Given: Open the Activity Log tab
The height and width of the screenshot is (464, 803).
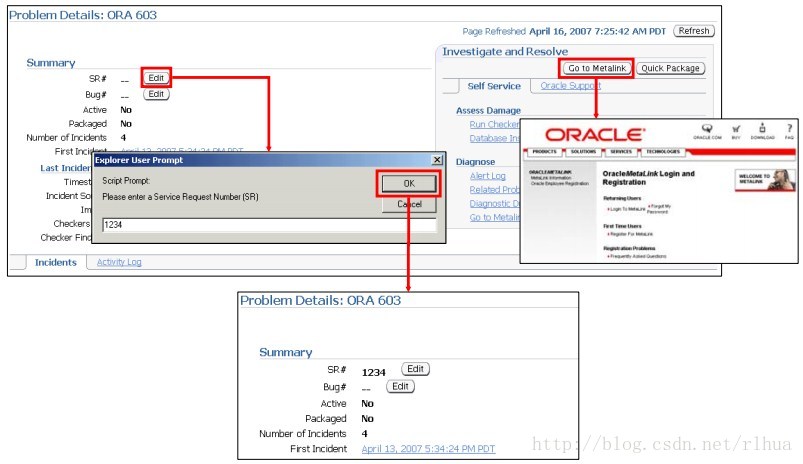Looking at the screenshot, I should [x=119, y=262].
